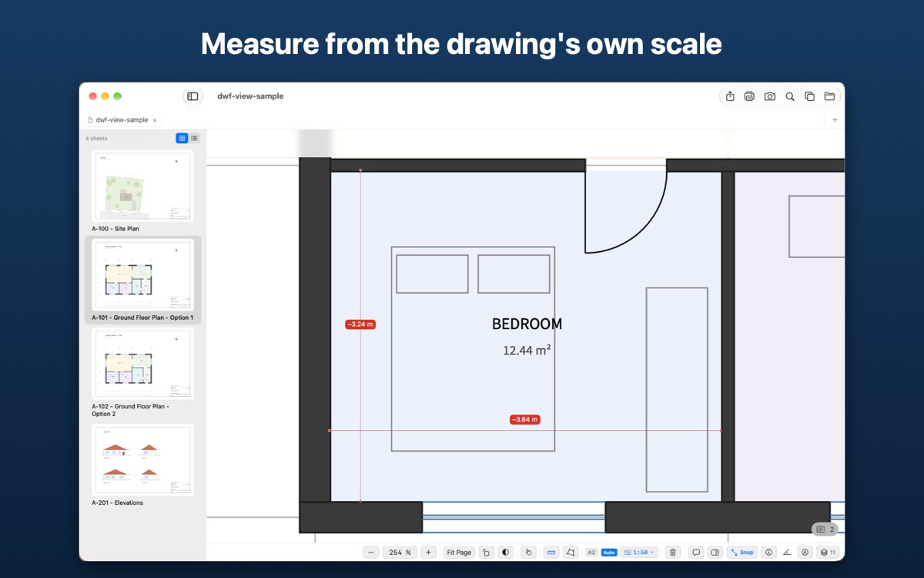Click the ~3.84 m measurement label

click(524, 420)
